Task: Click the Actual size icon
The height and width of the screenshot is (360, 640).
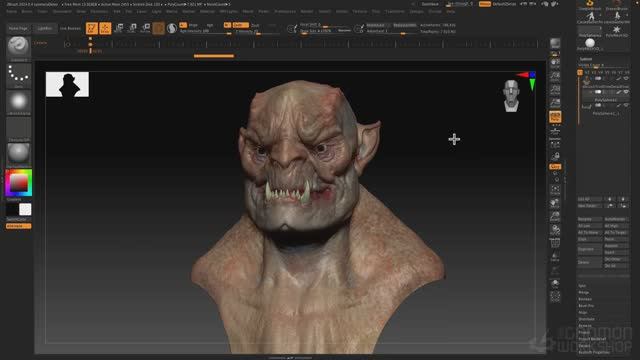Action: click(x=555, y=89)
